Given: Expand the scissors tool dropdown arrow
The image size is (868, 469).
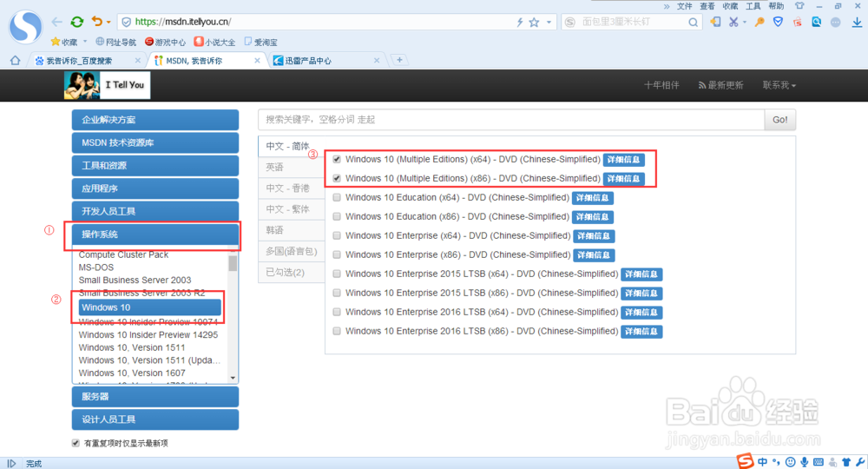Looking at the screenshot, I should [745, 23].
